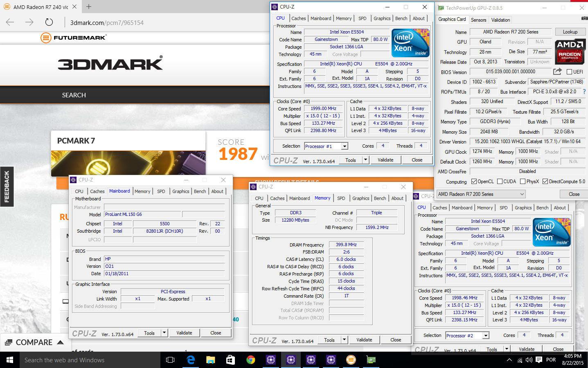The height and width of the screenshot is (368, 588).
Task: Switch to Sensors tab in GPU-Z
Action: pos(479,20)
